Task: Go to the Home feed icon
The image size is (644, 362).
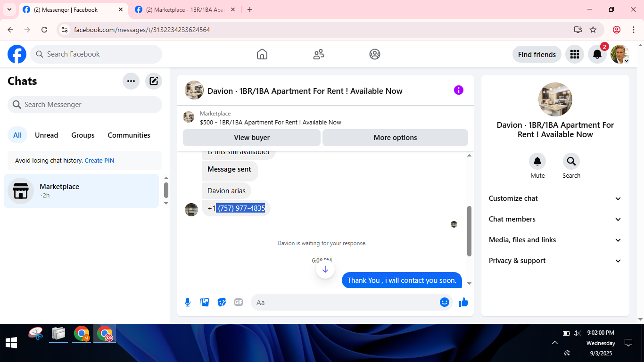Action: [x=262, y=54]
